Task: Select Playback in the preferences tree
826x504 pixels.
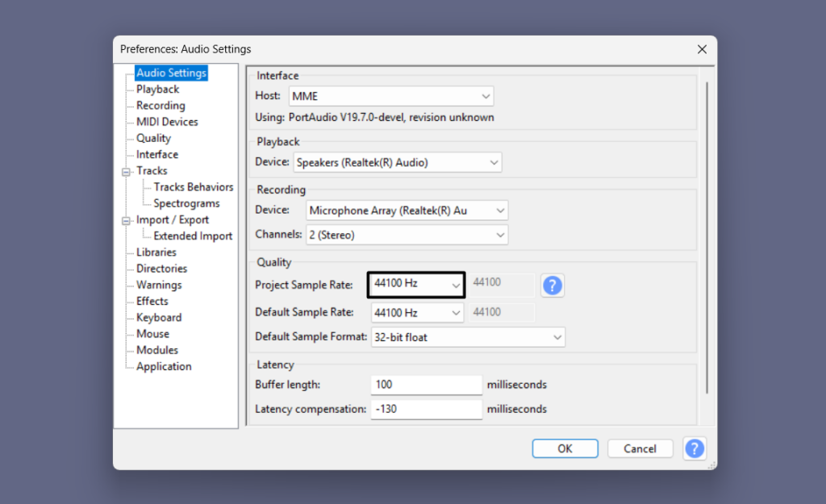Action: (157, 90)
